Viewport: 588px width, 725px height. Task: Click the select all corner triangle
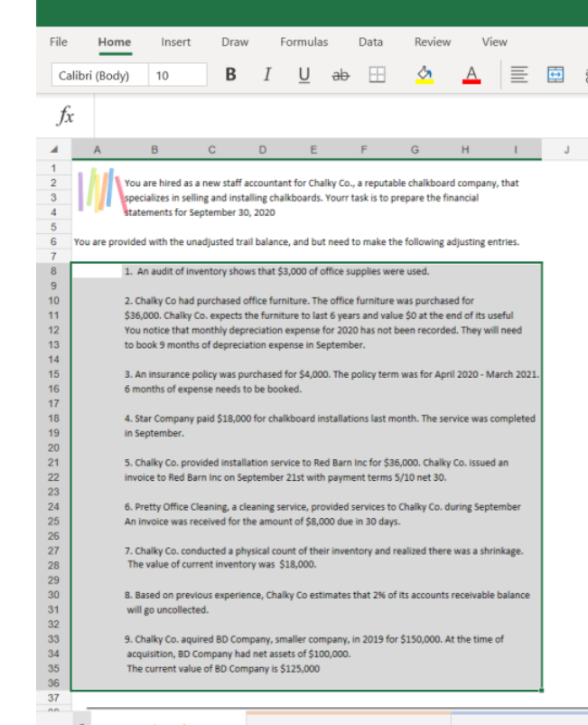[54, 149]
